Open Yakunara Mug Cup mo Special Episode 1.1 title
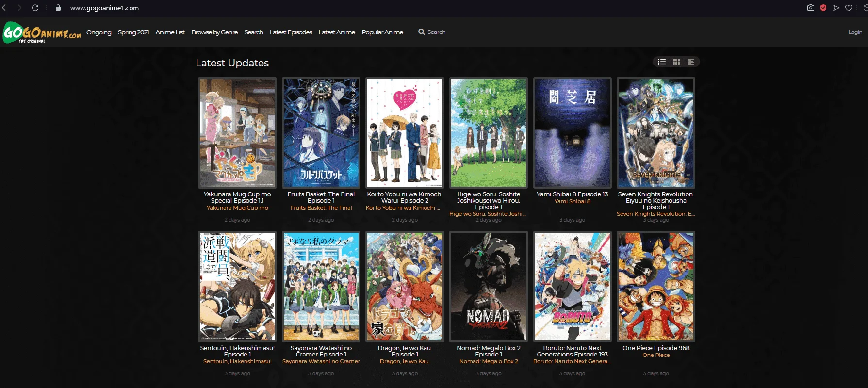 point(237,197)
